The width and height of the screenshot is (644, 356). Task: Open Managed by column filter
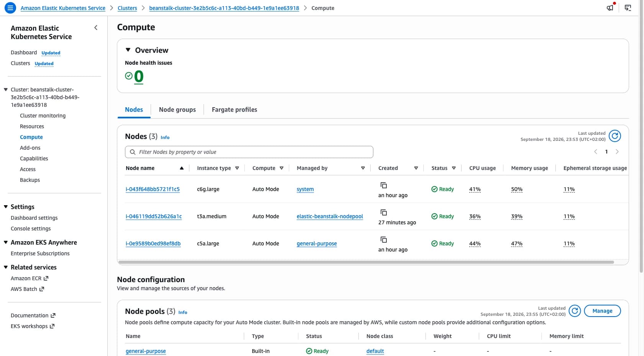pos(363,168)
